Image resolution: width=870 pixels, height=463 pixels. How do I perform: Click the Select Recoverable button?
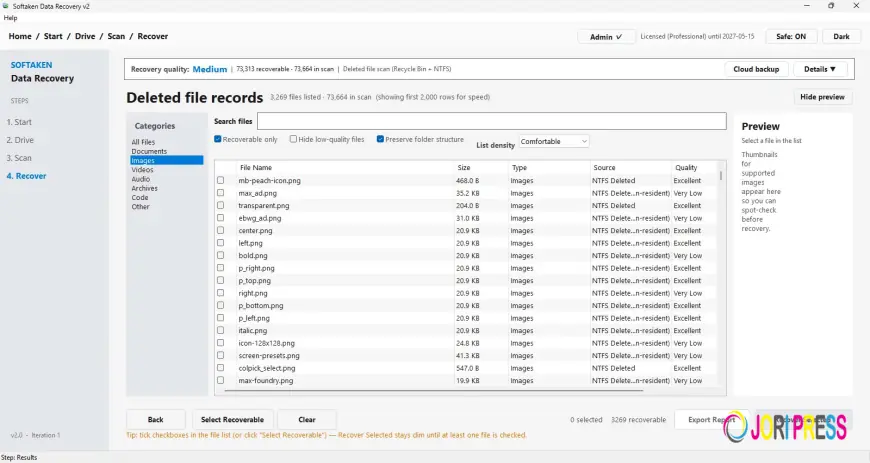tap(232, 420)
